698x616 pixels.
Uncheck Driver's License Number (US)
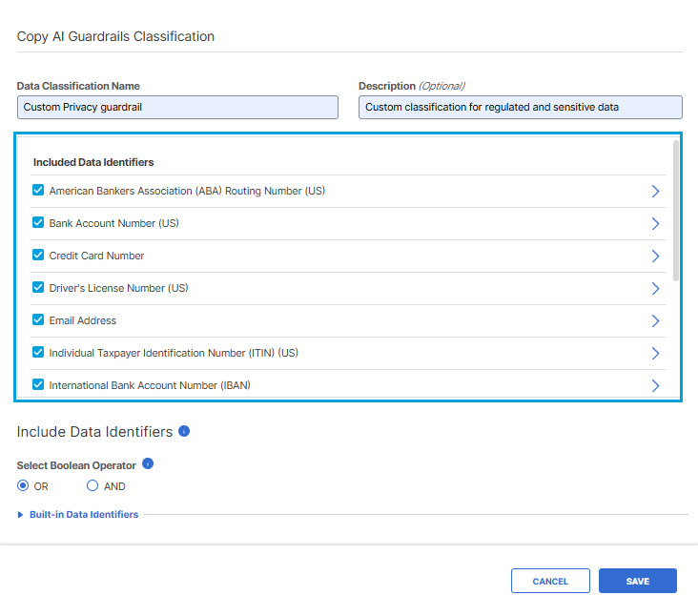[38, 288]
